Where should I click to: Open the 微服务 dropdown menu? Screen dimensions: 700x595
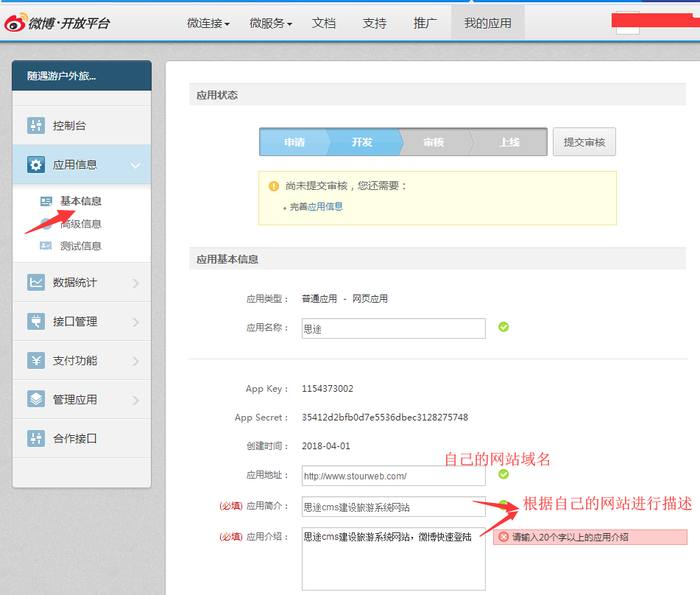pyautogui.click(x=271, y=24)
